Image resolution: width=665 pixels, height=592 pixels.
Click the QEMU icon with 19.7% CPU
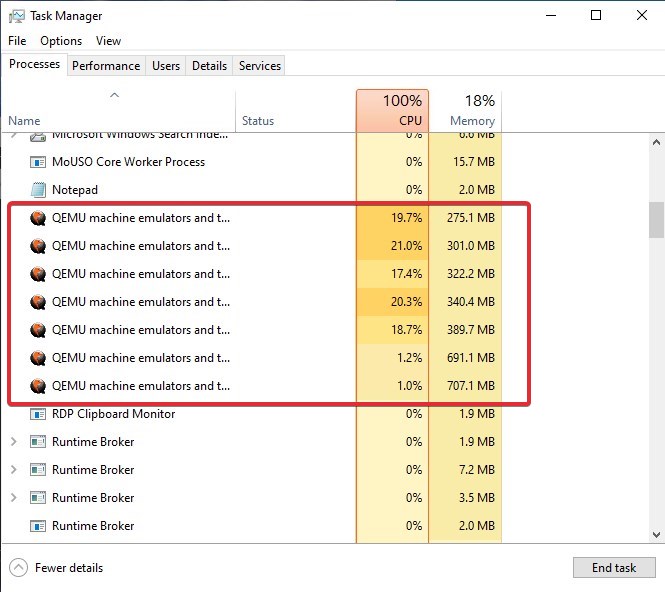(x=38, y=218)
